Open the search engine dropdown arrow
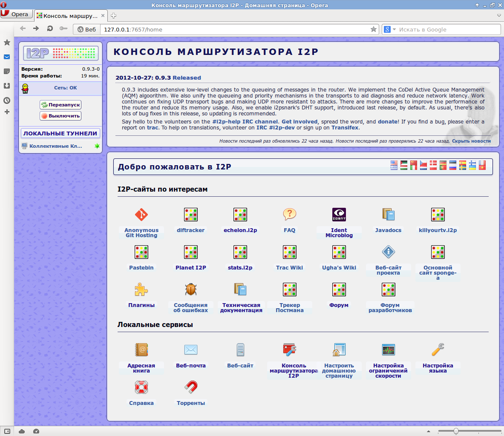Image resolution: width=504 pixels, height=436 pixels. pos(395,29)
